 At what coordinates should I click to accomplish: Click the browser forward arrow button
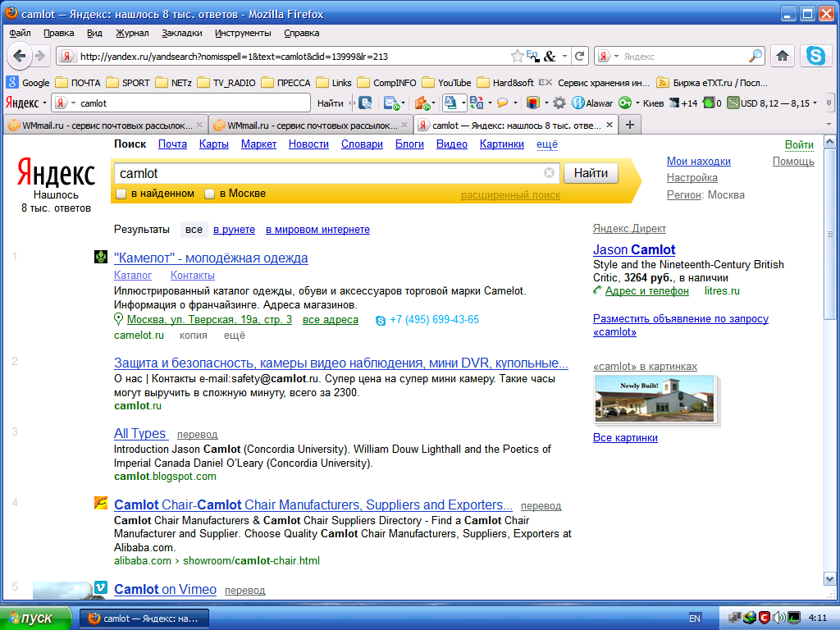(x=40, y=56)
